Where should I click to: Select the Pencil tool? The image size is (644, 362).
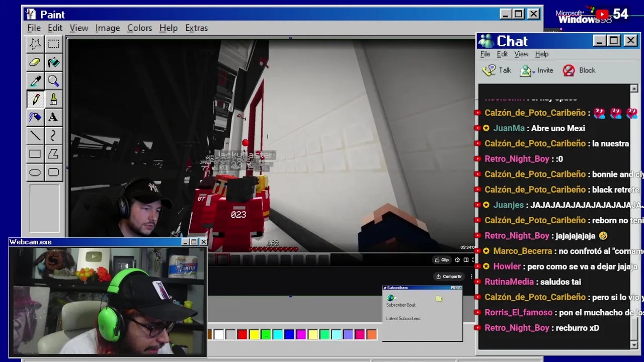35,99
